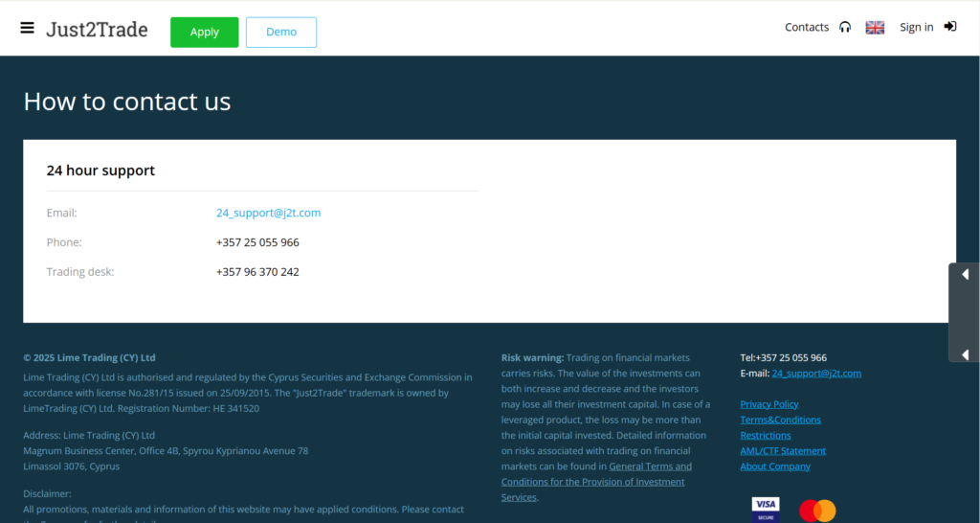The height and width of the screenshot is (523, 980).
Task: Click the Just2Trade logo
Action: coord(97,30)
